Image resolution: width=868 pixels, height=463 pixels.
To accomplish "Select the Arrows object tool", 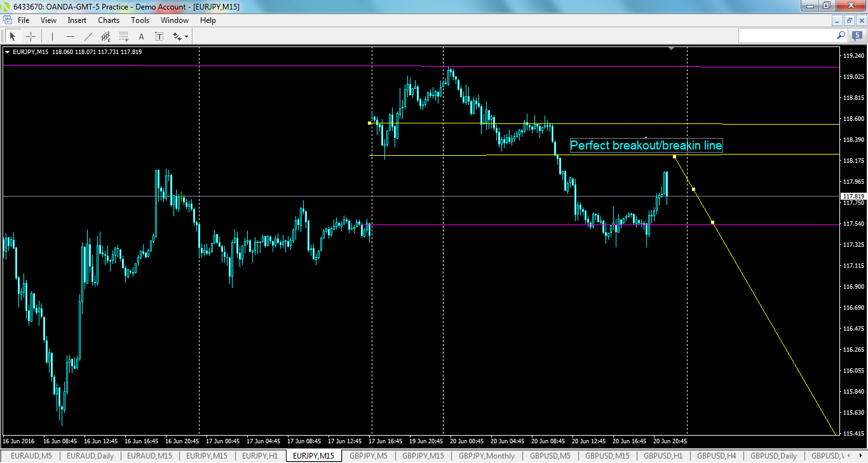I will tap(176, 36).
